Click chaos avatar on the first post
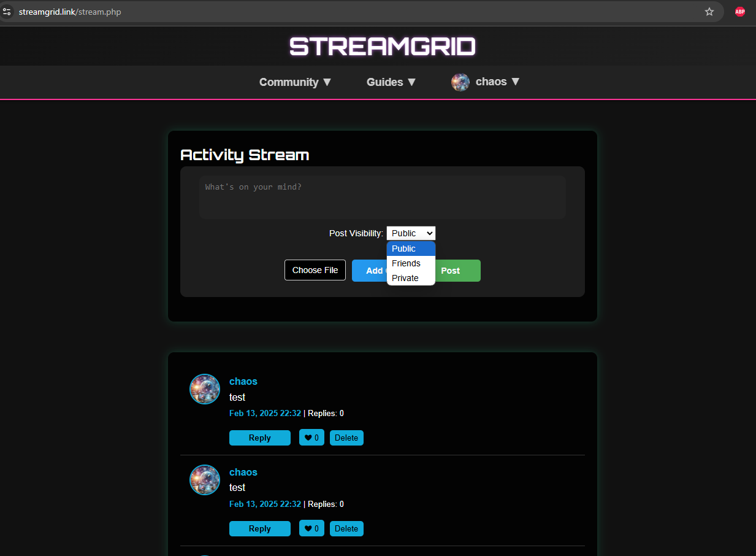The width and height of the screenshot is (756, 556). pos(205,389)
